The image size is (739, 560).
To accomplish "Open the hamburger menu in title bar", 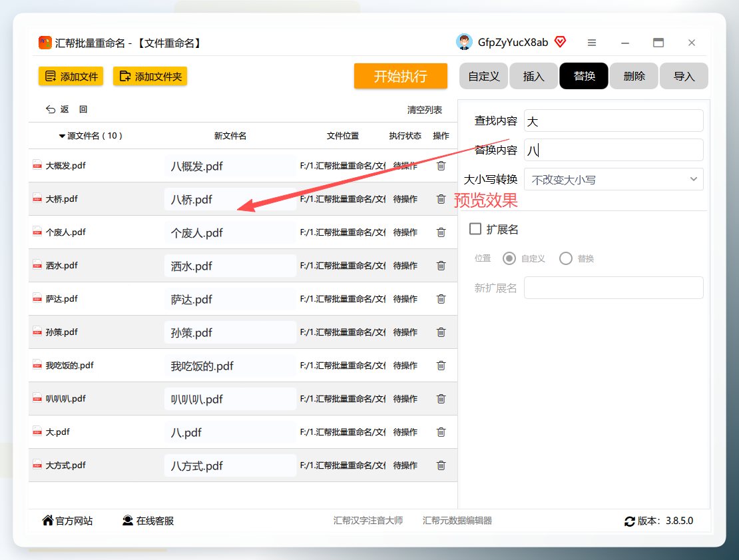I will 592,43.
